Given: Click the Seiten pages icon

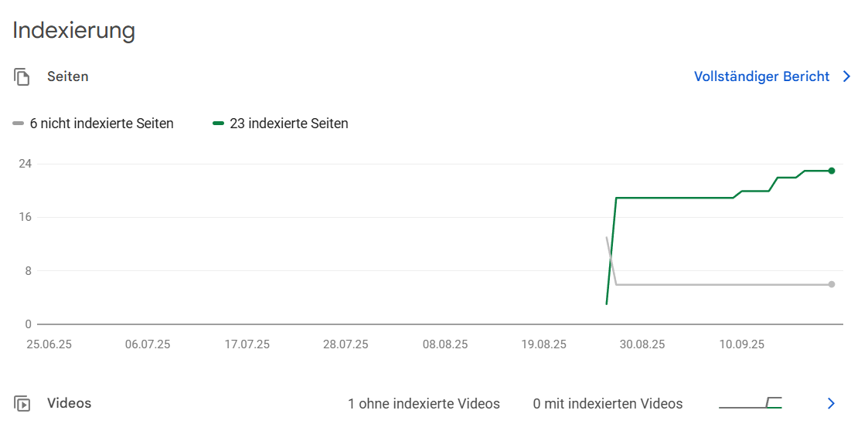Looking at the screenshot, I should (22, 77).
